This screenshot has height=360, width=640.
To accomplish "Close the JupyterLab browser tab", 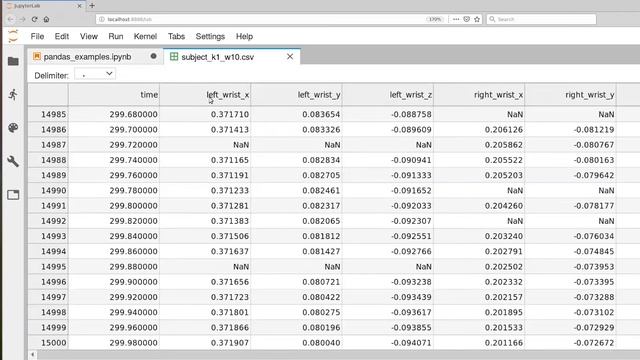I will pos(80,6).
